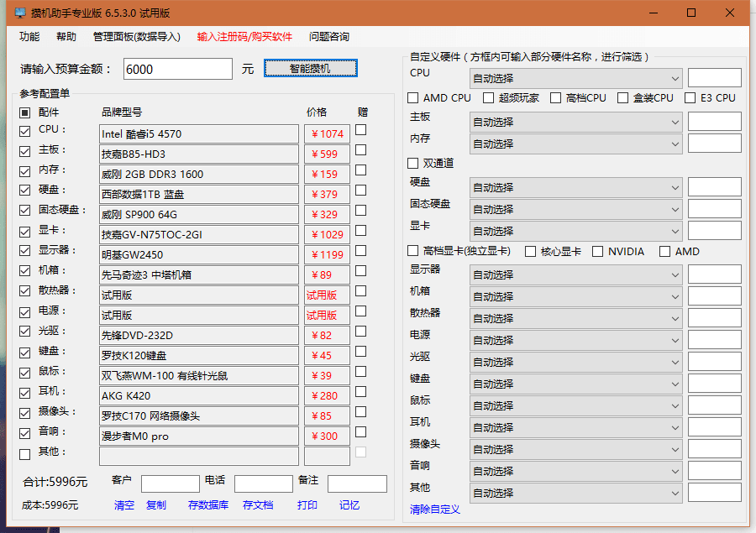
Task: Expand the custom 键盘 dropdown
Action: 576,384
